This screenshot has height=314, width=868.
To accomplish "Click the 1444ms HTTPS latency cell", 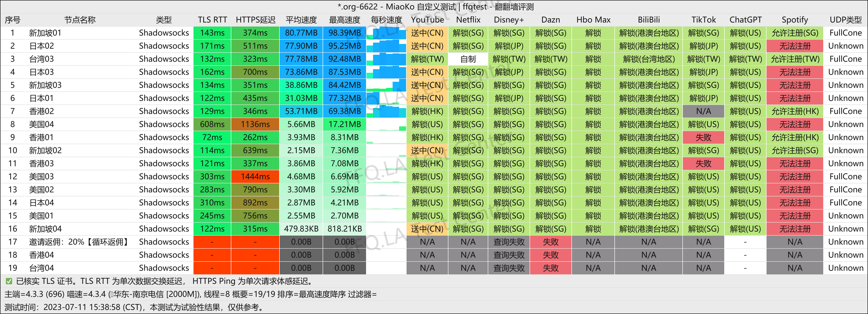I will [255, 176].
